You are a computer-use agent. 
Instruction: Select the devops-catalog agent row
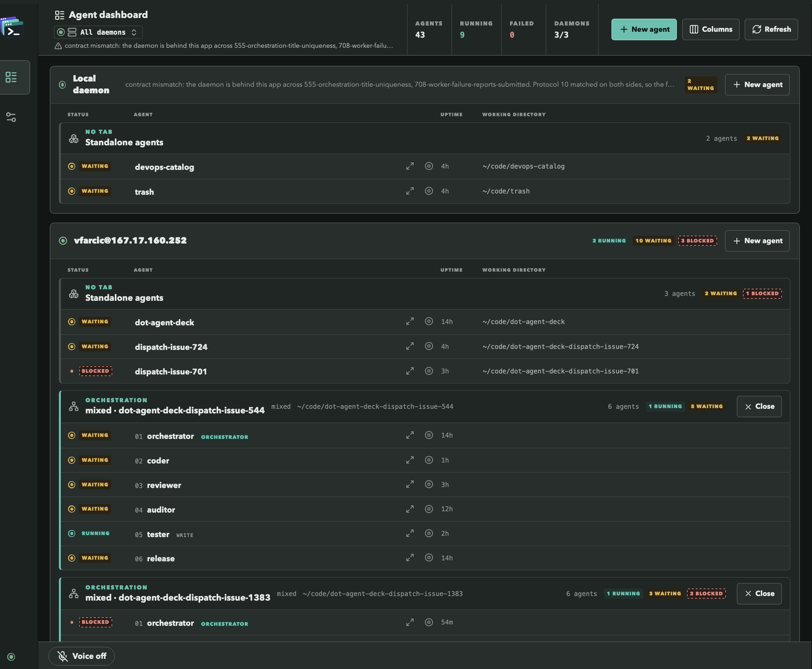point(425,167)
